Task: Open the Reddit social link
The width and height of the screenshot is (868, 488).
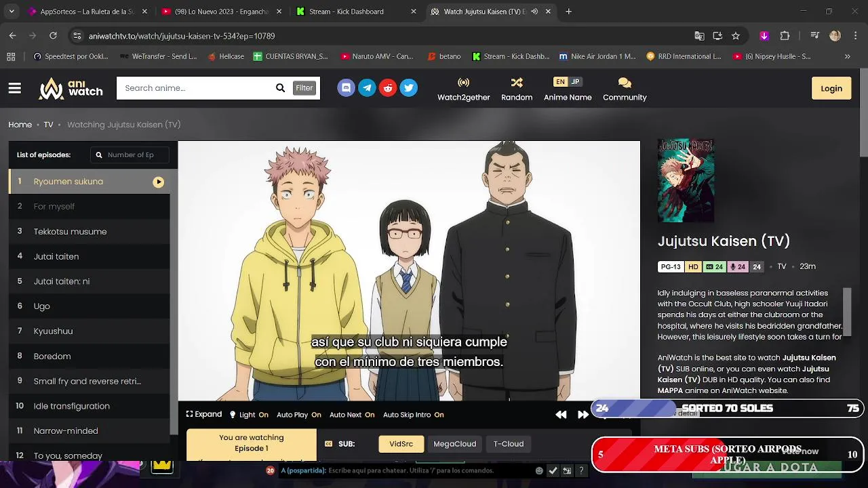Action: pyautogui.click(x=388, y=87)
